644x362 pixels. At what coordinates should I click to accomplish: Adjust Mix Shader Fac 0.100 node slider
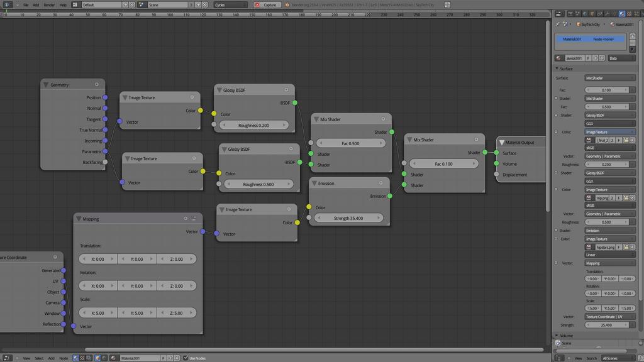(x=443, y=164)
